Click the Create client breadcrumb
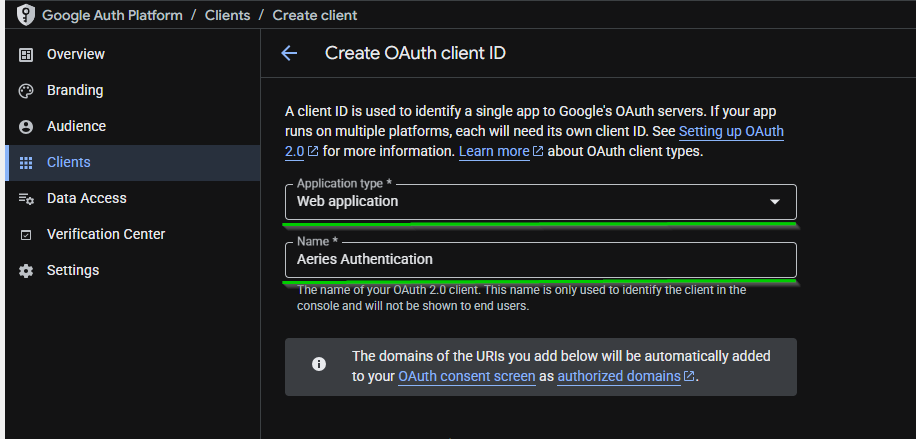 tap(315, 16)
